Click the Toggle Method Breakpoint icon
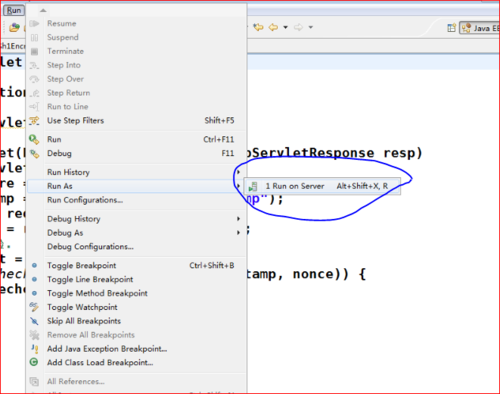 [x=34, y=293]
